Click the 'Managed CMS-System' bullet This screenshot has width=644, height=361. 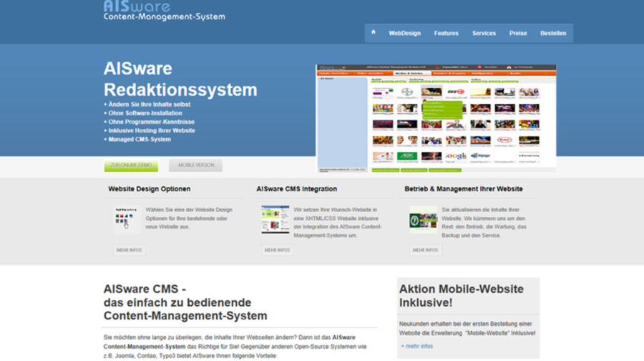[137, 140]
